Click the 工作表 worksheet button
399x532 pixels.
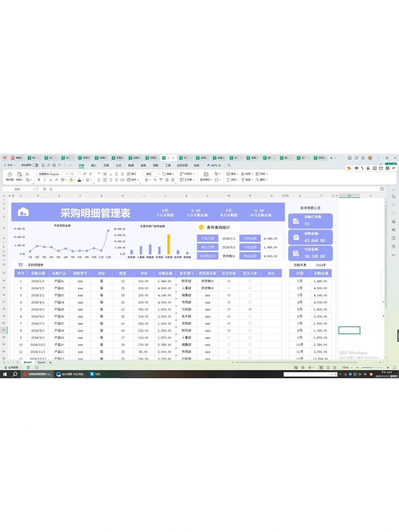(187, 180)
